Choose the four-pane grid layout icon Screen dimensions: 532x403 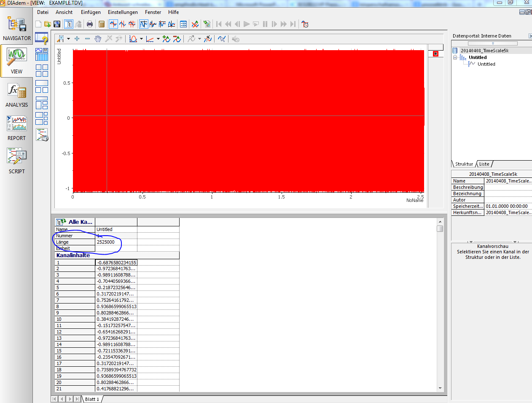tap(42, 70)
